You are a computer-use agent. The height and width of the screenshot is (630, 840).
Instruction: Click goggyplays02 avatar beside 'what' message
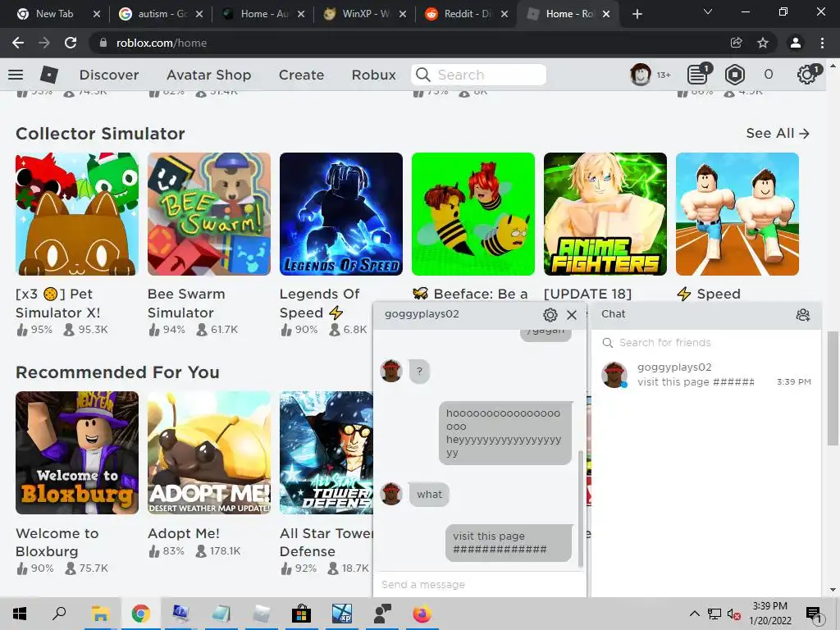pos(391,494)
